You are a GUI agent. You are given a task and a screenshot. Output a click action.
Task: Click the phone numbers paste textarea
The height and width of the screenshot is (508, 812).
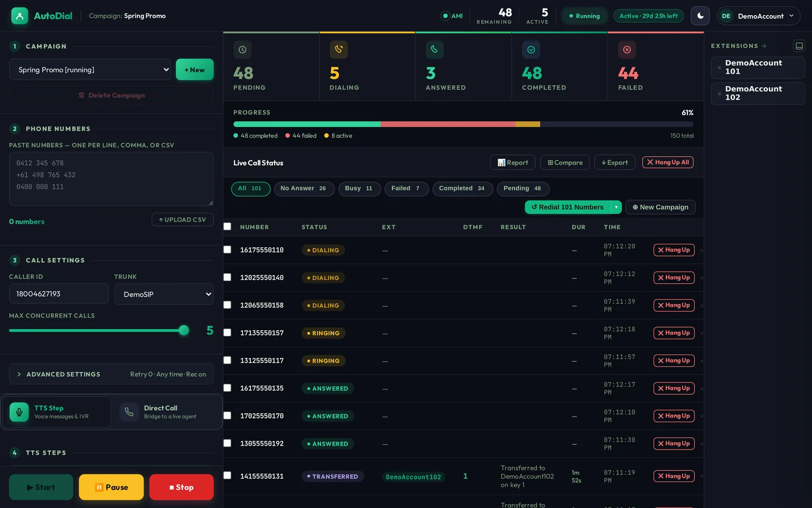pyautogui.click(x=111, y=179)
